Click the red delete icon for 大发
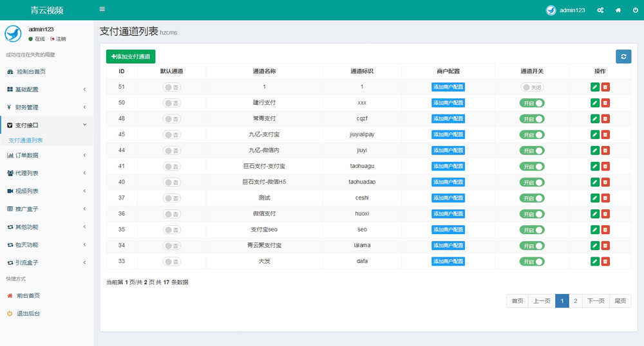This screenshot has width=644, height=346. (605, 262)
